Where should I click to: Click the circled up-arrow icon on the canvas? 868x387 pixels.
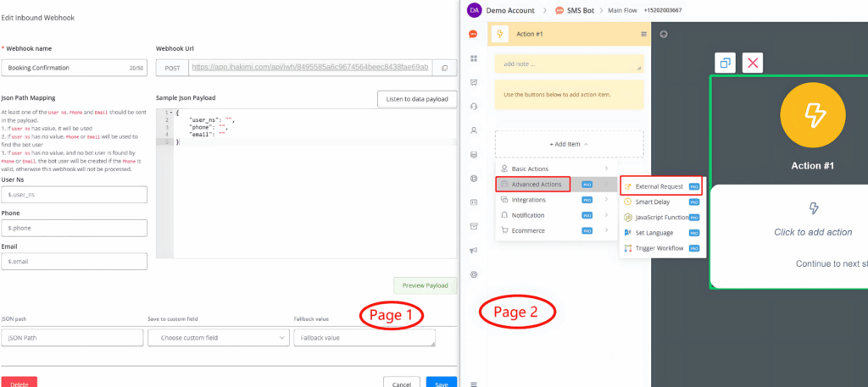(x=664, y=35)
